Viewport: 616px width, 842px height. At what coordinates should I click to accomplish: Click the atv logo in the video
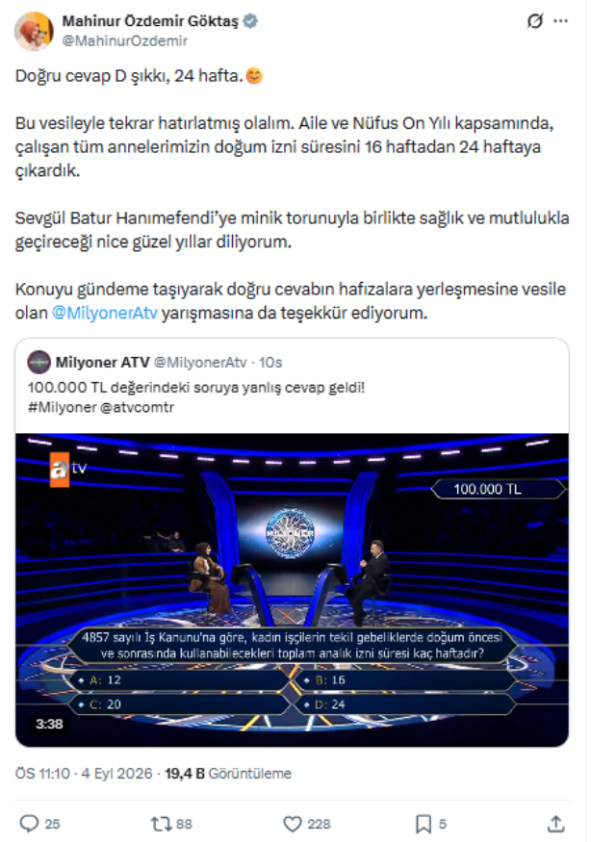tap(67, 469)
